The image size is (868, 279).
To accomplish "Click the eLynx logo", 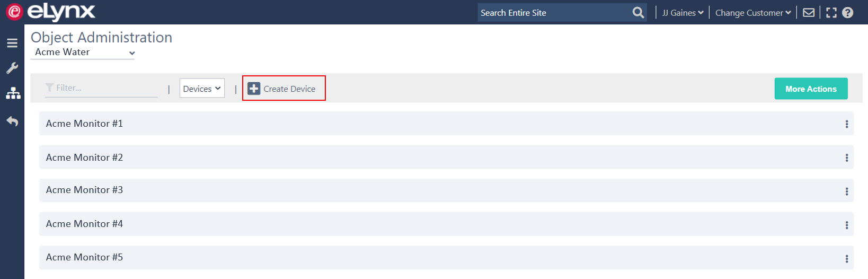I will tap(51, 12).
